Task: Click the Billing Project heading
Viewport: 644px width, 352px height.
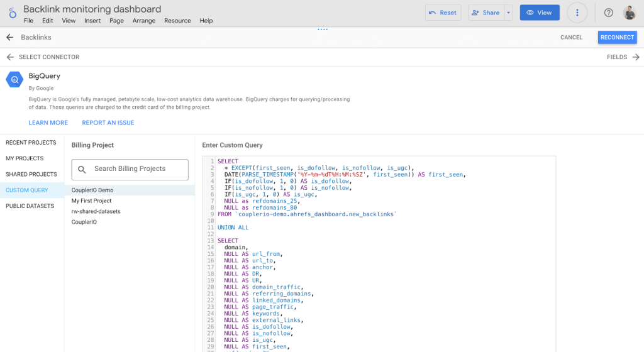Action: 92,145
